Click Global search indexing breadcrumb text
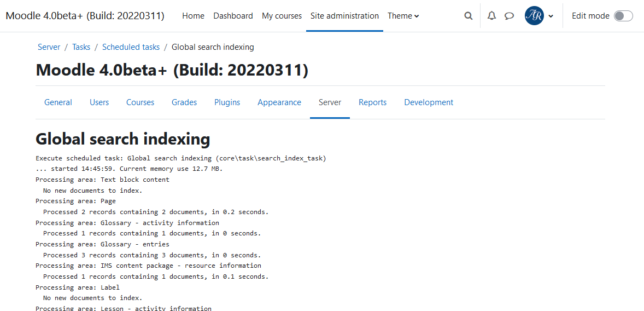Viewport: 644px width, 311px height. click(213, 47)
